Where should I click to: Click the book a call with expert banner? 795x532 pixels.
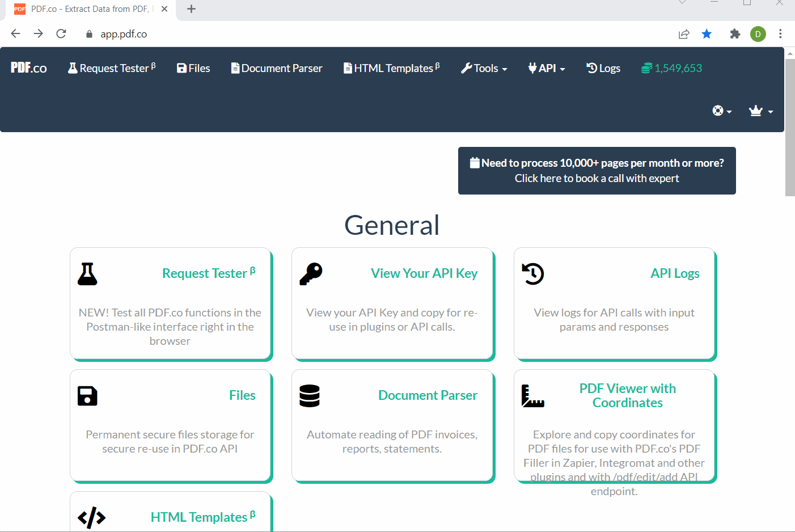click(597, 171)
